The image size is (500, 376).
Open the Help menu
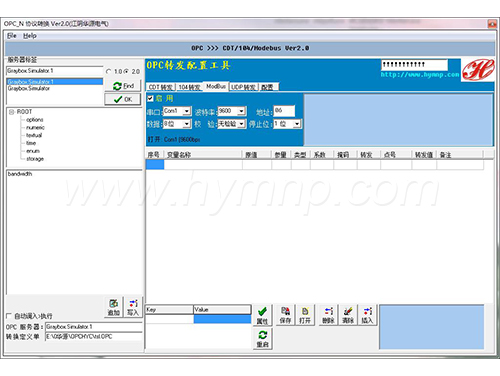point(30,36)
